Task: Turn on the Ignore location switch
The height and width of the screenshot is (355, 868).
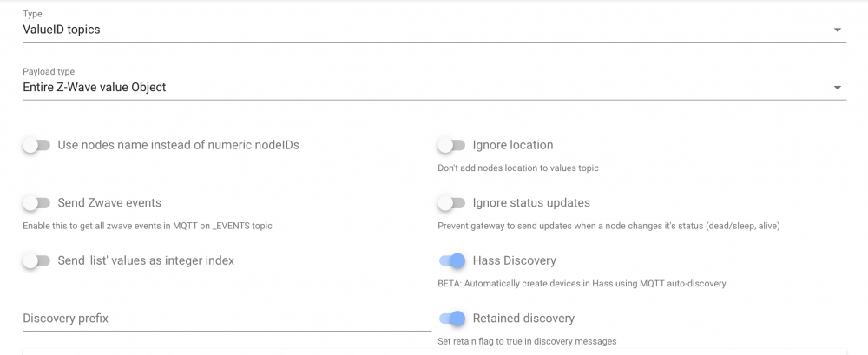Action: (x=451, y=146)
